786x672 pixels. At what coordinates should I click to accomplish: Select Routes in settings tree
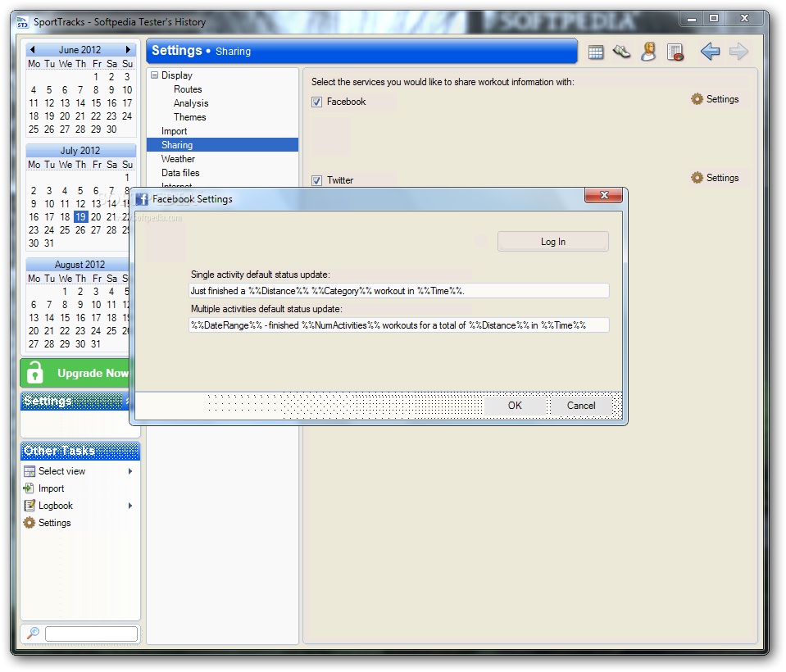188,89
